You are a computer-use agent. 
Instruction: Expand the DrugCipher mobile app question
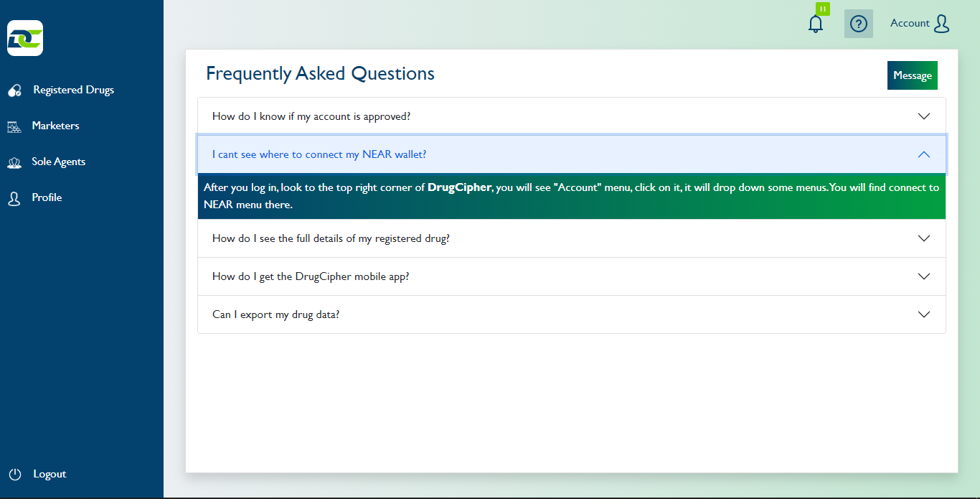tap(572, 276)
